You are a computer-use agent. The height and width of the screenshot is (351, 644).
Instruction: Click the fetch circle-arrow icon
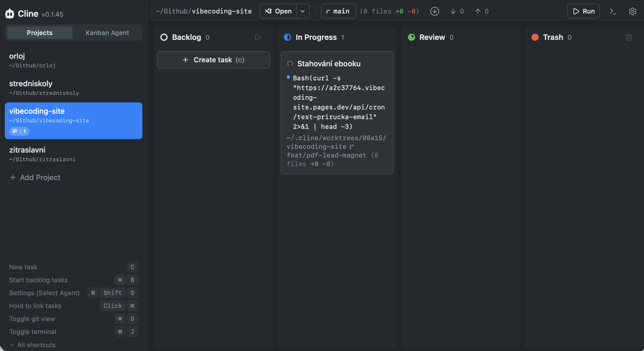click(434, 11)
